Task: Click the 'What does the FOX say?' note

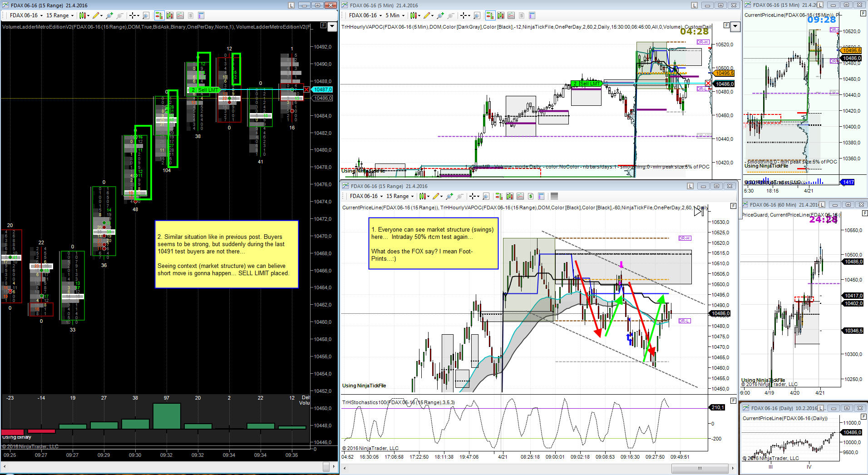Action: 434,244
